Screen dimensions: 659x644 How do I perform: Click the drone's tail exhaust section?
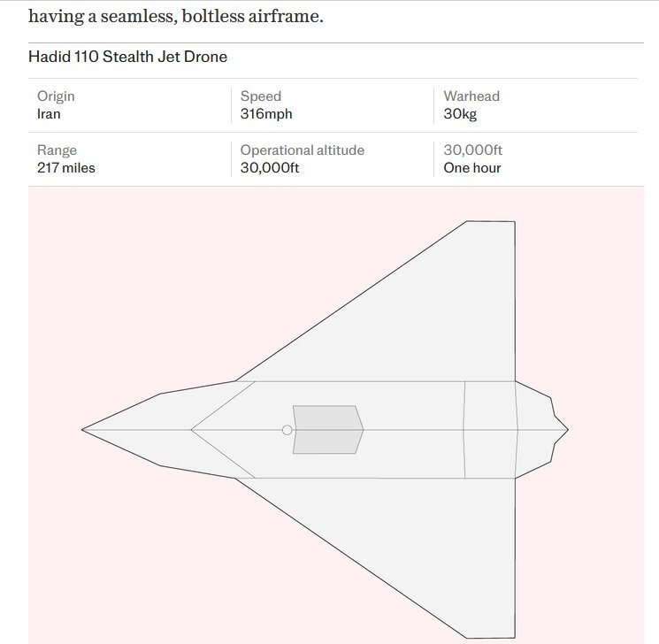point(540,430)
